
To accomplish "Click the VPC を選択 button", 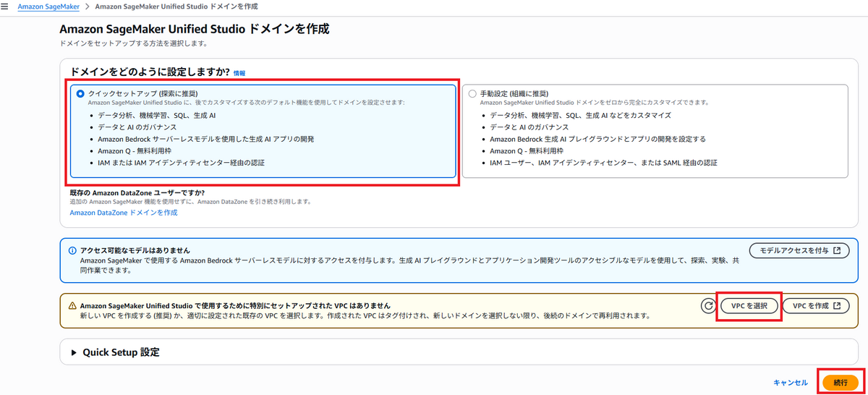I will 749,306.
